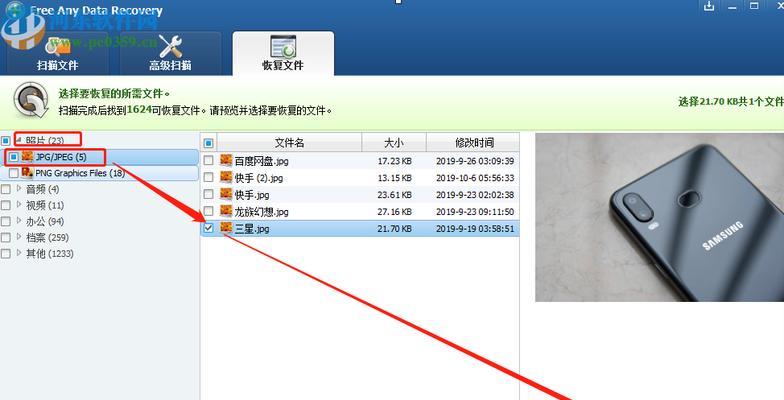Select the file name 三星.jpg
This screenshot has height=400, width=784.
tap(252, 229)
